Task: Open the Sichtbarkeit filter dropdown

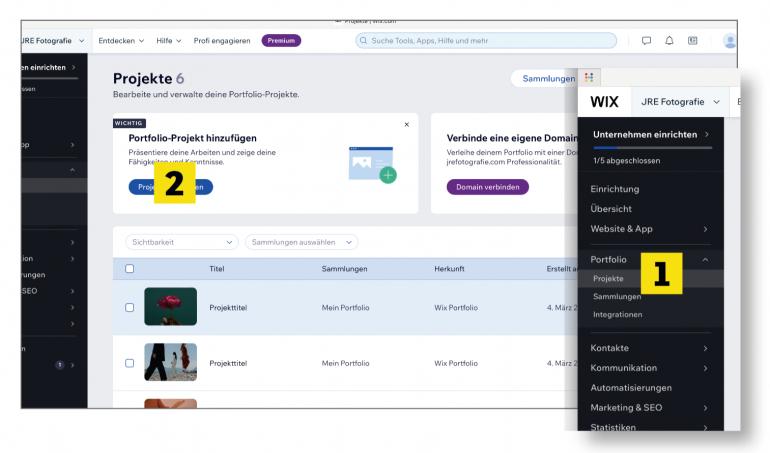Action: pos(182,242)
